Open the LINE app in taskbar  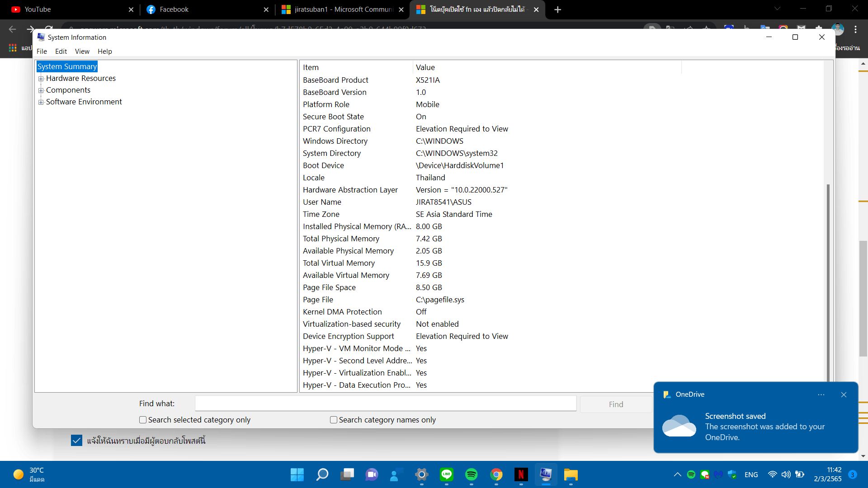click(x=446, y=474)
